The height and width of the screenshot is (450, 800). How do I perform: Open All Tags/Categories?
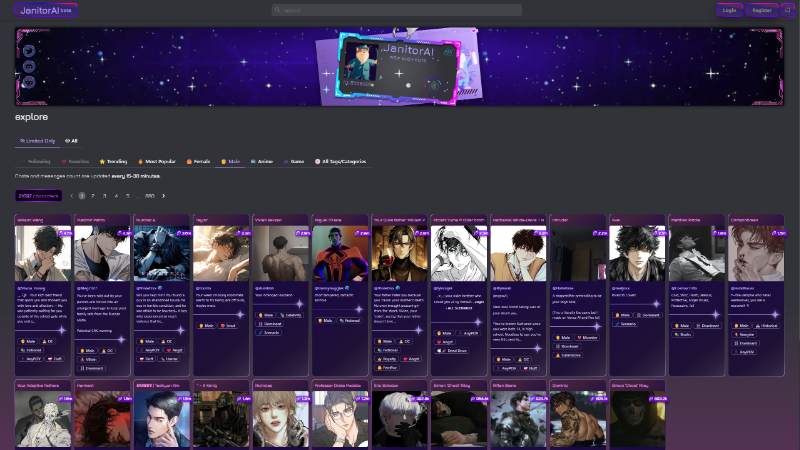(340, 162)
